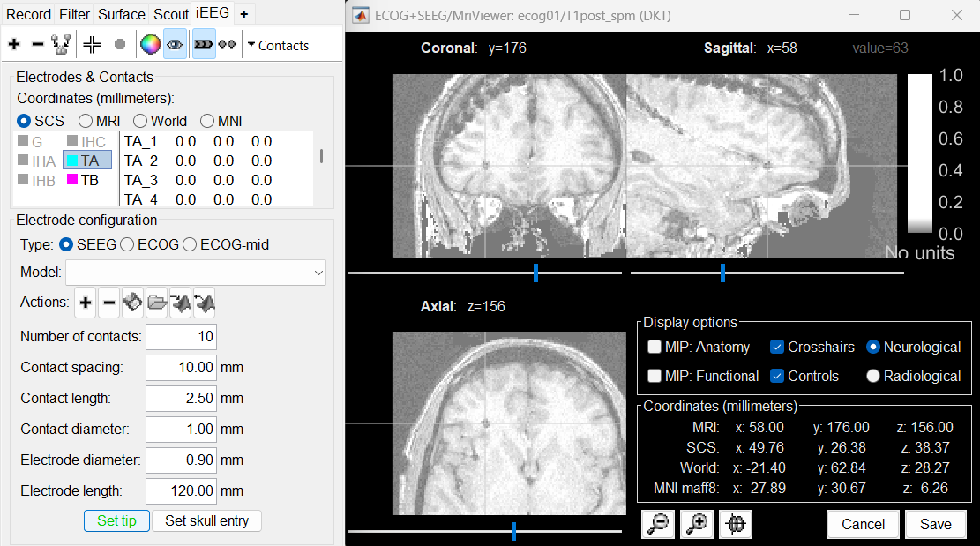Click the zoom in magnifier button

(697, 524)
